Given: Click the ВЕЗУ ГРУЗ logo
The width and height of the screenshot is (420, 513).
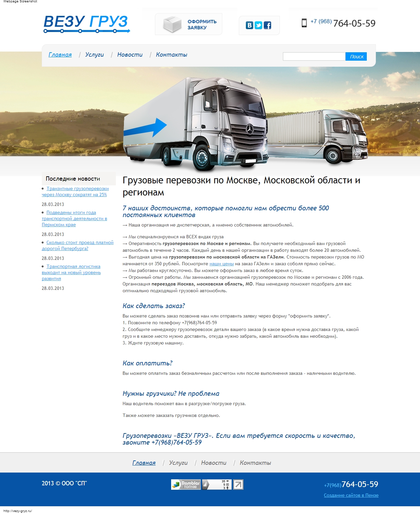Looking at the screenshot, I should [87, 24].
